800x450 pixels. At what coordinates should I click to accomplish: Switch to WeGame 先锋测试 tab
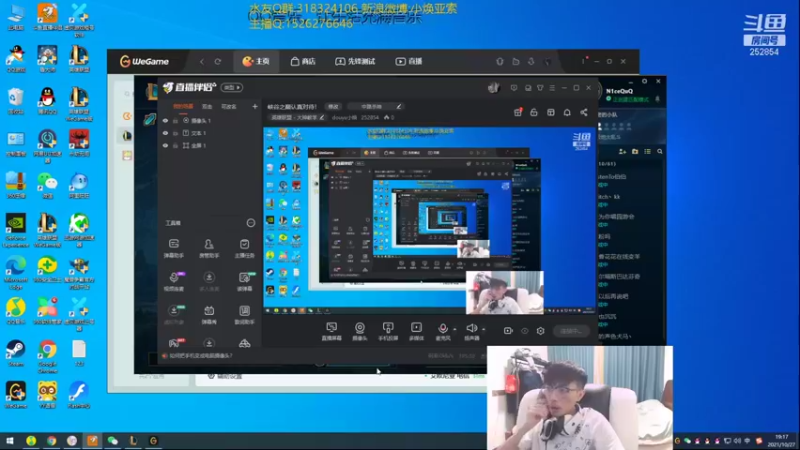355,61
